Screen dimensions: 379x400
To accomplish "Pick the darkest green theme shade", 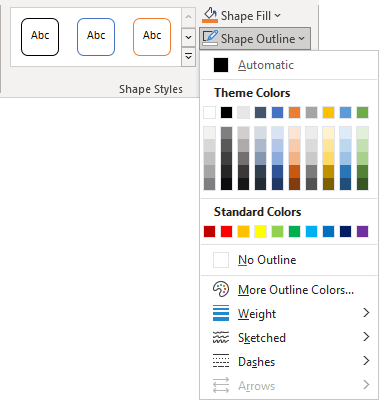I will [362, 184].
